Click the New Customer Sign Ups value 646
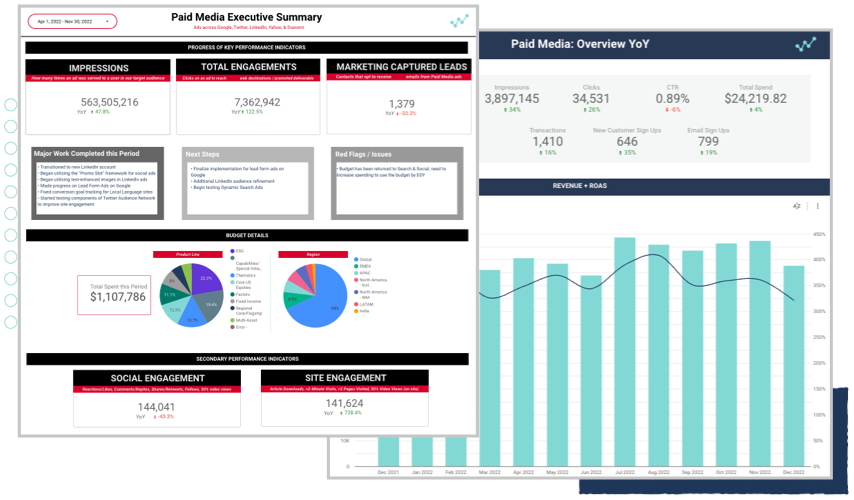This screenshot has height=500, width=854. click(627, 142)
